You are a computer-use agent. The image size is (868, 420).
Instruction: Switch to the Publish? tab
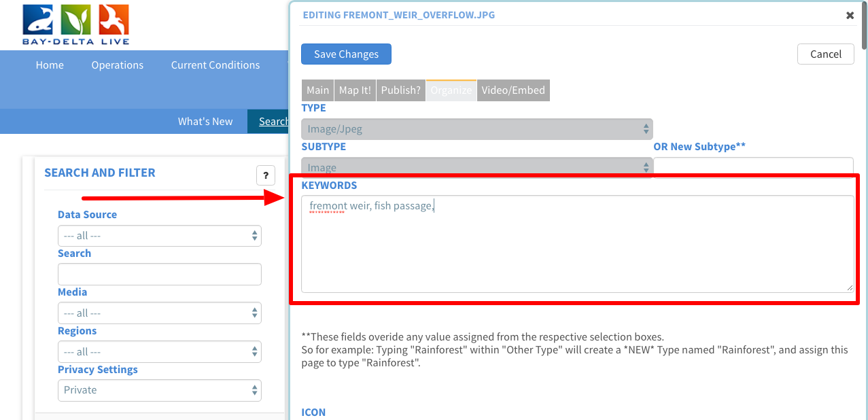point(400,90)
